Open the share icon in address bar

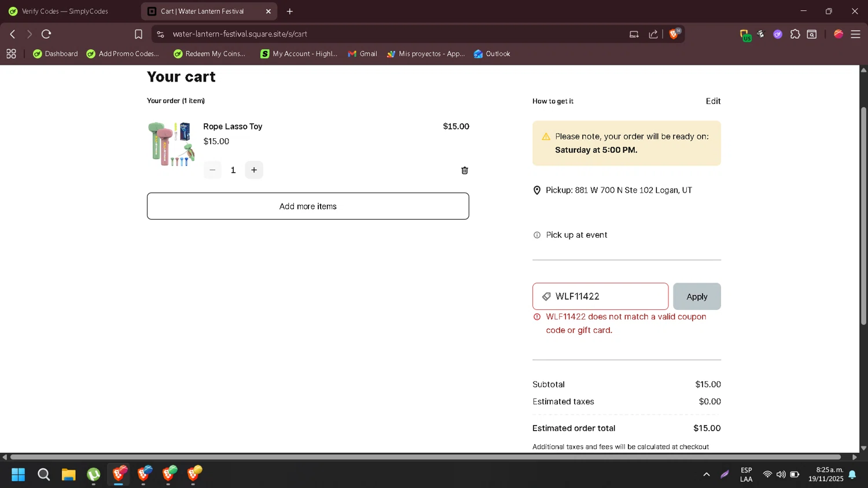point(653,34)
